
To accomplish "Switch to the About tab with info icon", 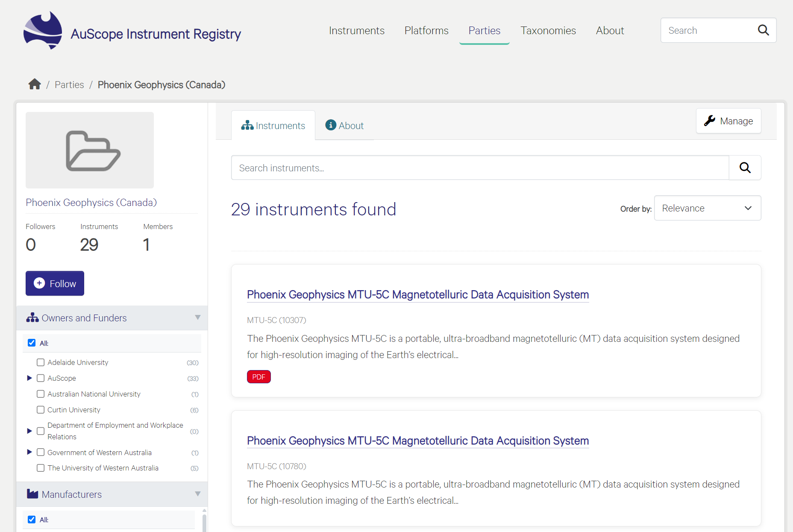I will coord(344,125).
